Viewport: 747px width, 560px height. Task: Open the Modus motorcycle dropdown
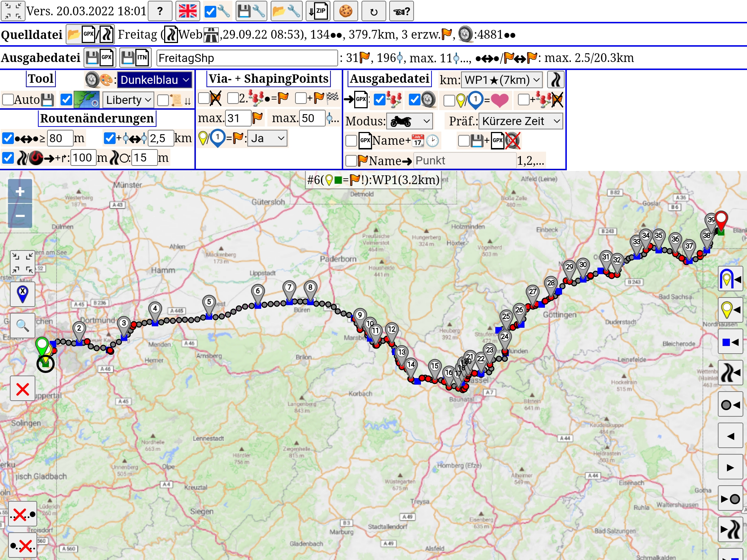(410, 121)
